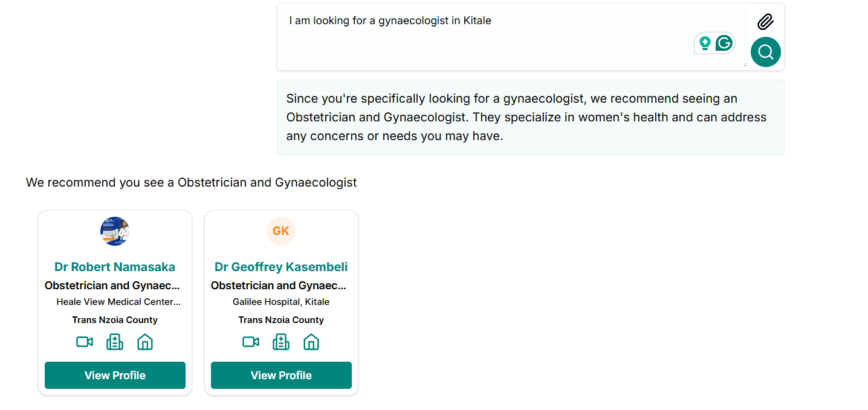Click the paperclip attachment icon
The height and width of the screenshot is (410, 868).
tap(765, 22)
